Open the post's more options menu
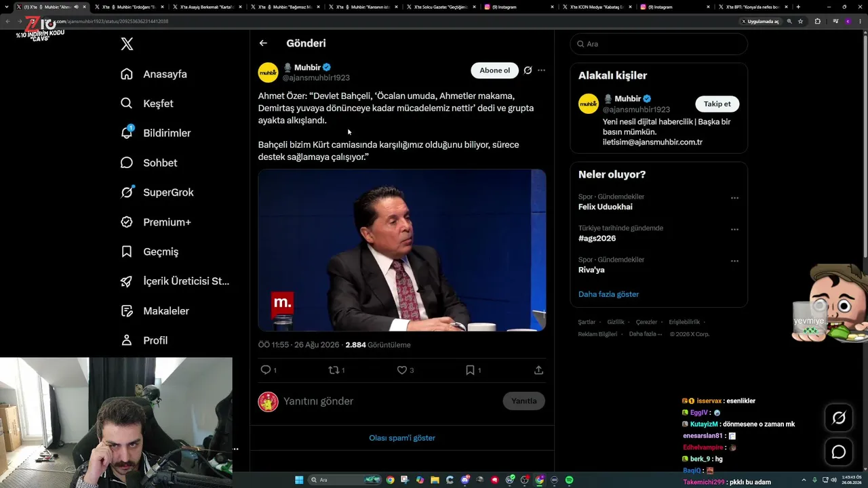Image resolution: width=868 pixels, height=488 pixels. coord(541,70)
